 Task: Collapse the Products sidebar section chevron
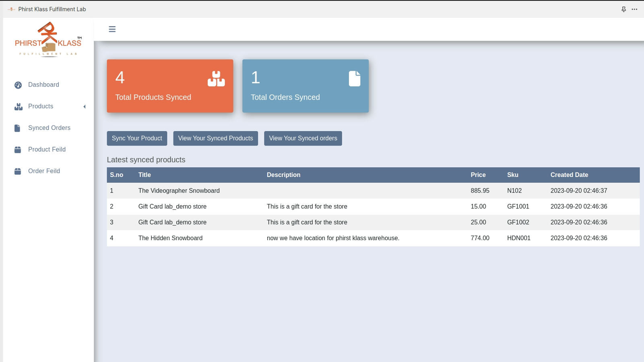point(85,106)
